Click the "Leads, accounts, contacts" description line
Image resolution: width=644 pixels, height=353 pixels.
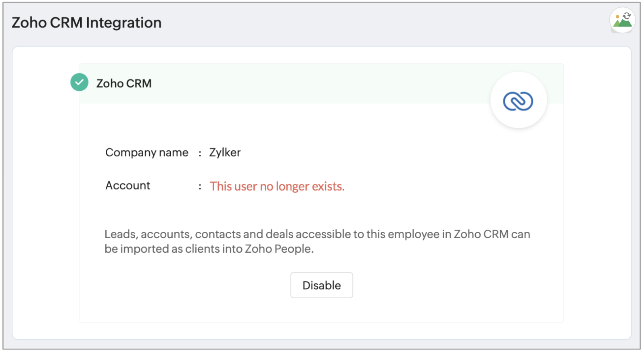(x=317, y=234)
